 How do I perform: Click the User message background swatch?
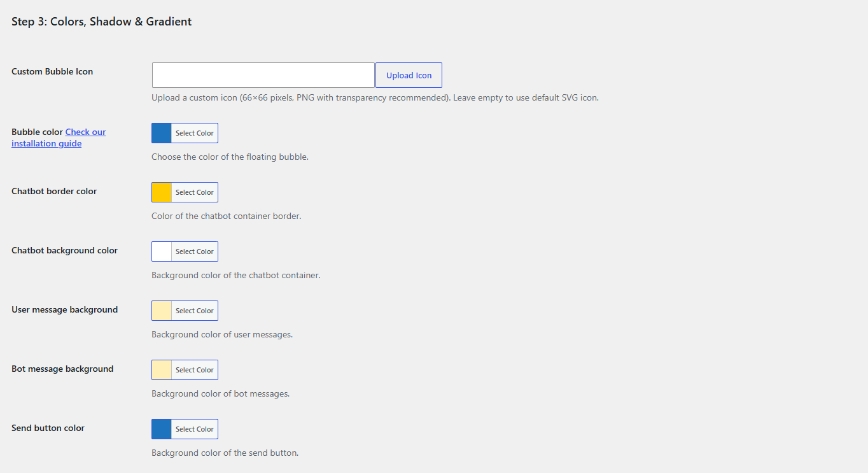pyautogui.click(x=162, y=311)
